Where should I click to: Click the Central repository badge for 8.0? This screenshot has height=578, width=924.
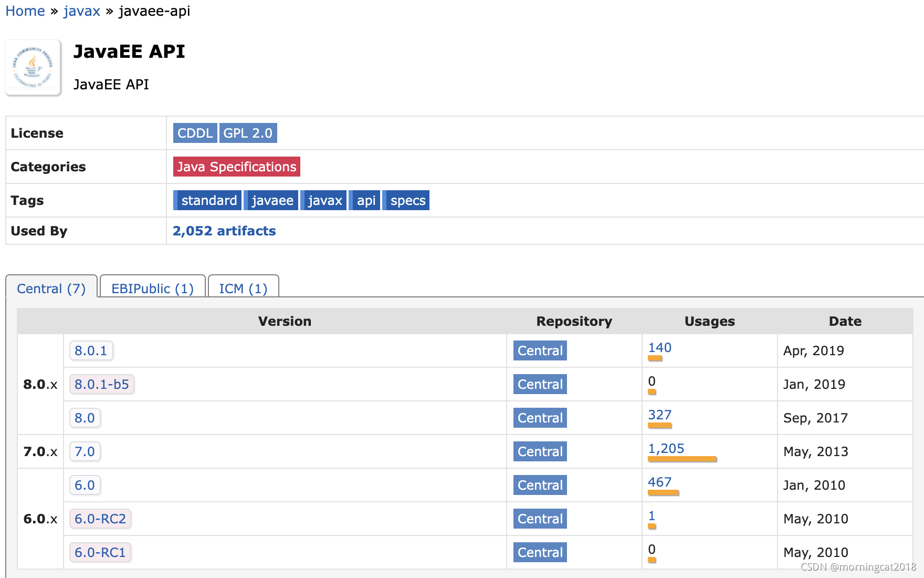(540, 418)
